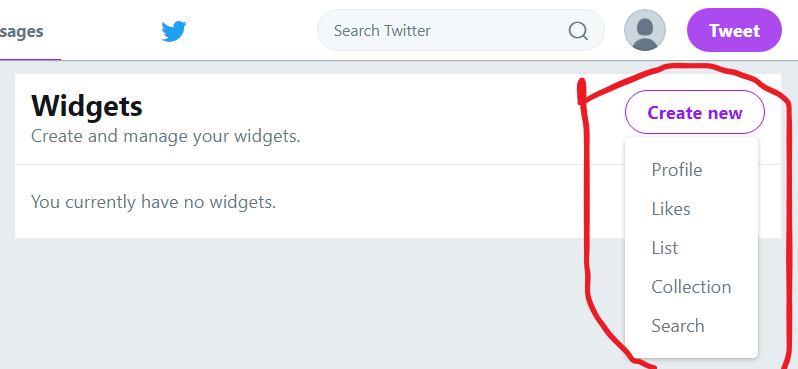Click the gray background below the widgets panel
The width and height of the screenshot is (798, 369).
coord(295,305)
